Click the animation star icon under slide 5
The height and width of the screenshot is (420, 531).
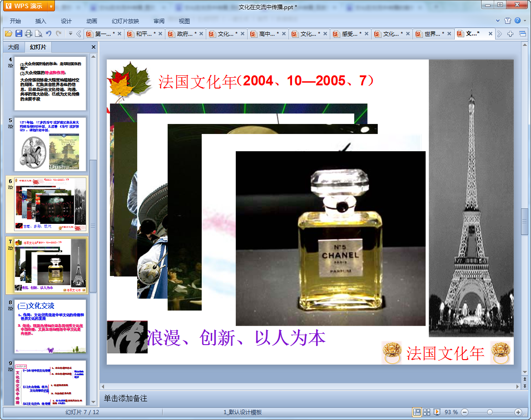click(10, 127)
